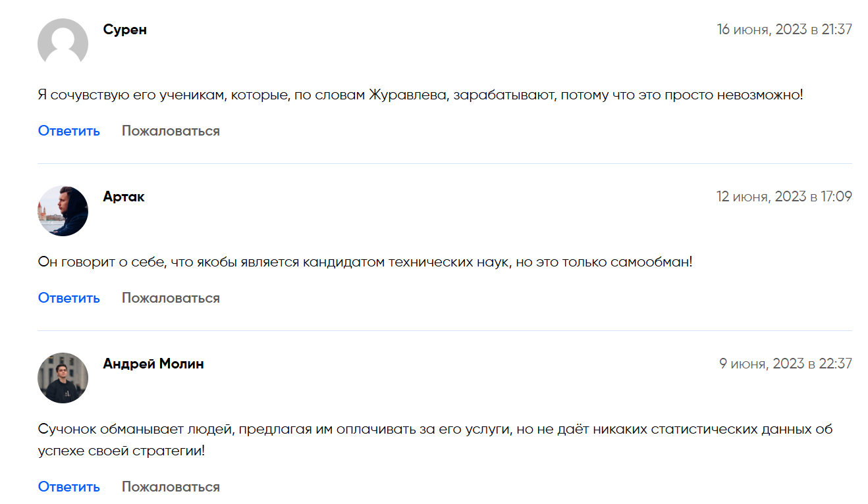868x504 pixels.
Task: Click Артак's comment text about кандидат технических наук
Action: pyautogui.click(x=365, y=262)
